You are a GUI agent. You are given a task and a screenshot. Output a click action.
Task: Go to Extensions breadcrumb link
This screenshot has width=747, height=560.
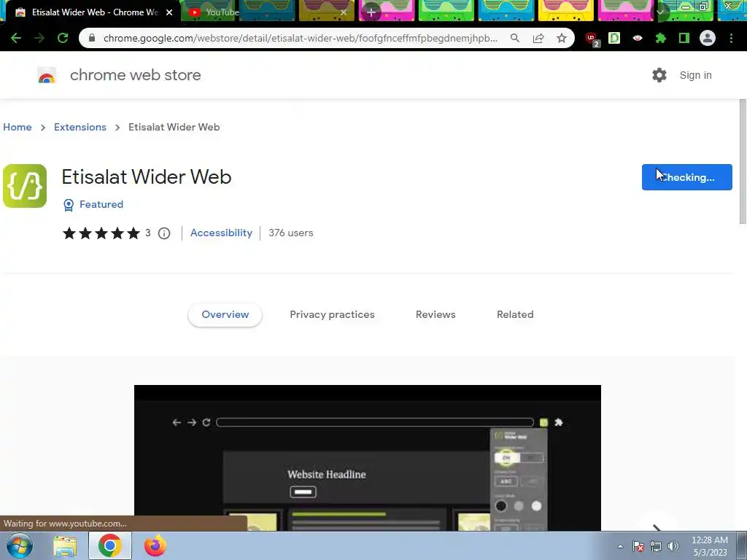coord(80,127)
